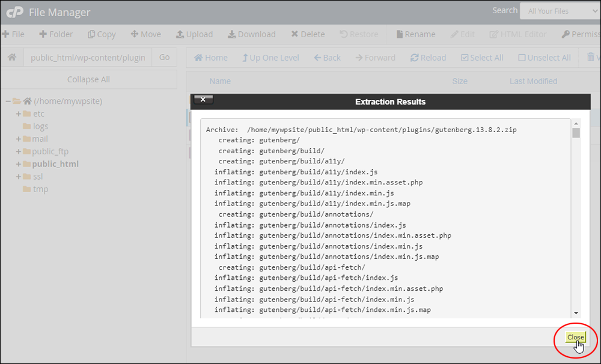
Task: Open the Upload tool
Action: click(194, 34)
